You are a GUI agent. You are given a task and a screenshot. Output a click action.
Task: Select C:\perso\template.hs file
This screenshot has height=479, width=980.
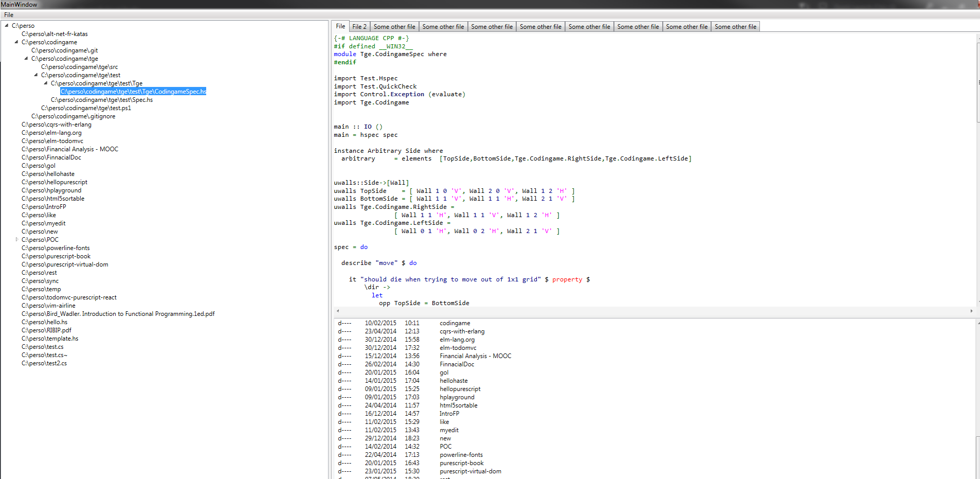pos(50,339)
